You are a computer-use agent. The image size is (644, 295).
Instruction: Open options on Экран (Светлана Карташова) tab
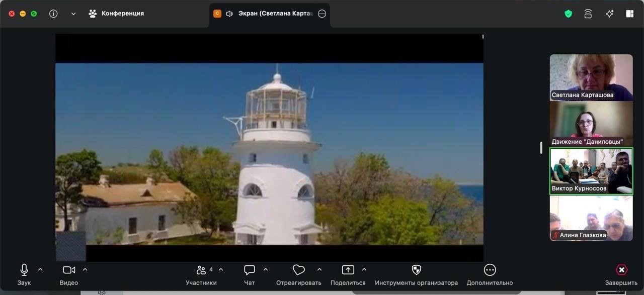coord(323,14)
